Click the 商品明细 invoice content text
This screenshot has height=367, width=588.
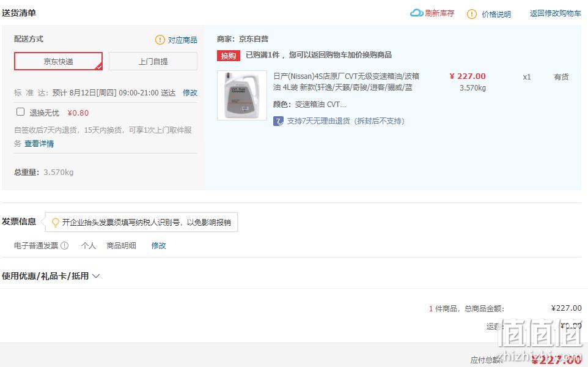point(121,245)
